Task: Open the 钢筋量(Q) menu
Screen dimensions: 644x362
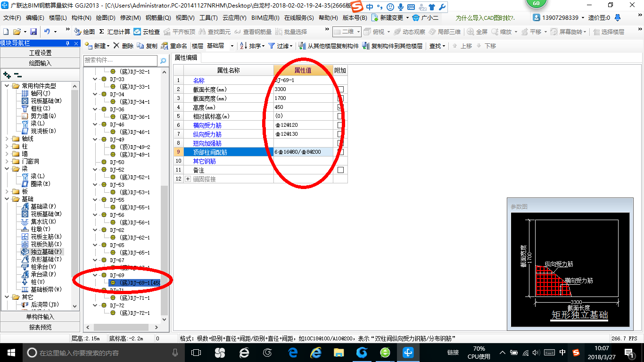Action: [x=158, y=18]
